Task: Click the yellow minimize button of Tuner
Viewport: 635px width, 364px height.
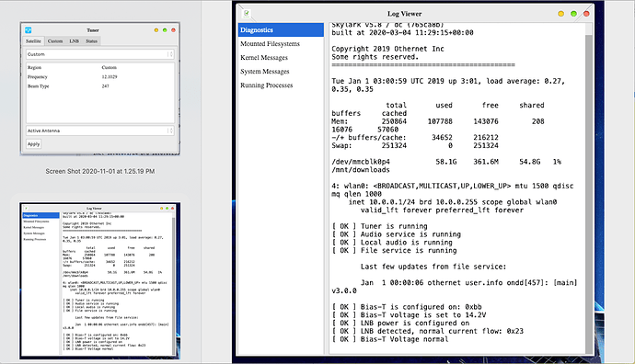Action: click(156, 30)
